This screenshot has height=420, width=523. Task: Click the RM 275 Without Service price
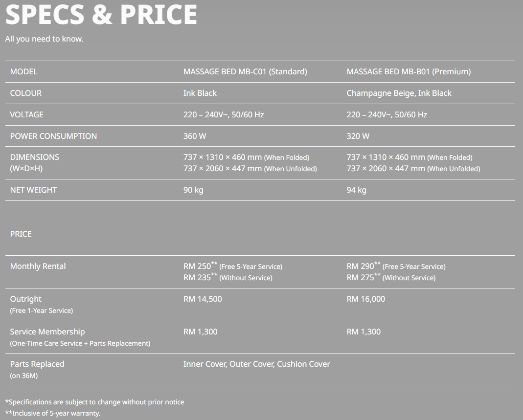tap(390, 278)
